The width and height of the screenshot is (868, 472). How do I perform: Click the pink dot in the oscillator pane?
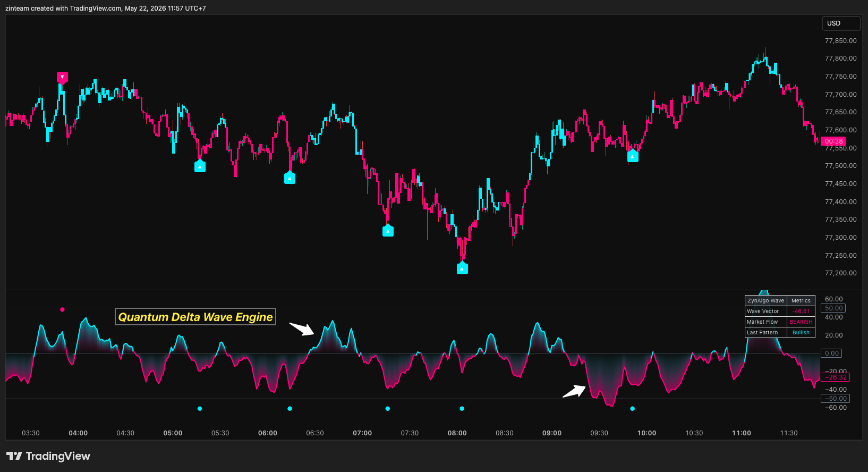pyautogui.click(x=62, y=309)
